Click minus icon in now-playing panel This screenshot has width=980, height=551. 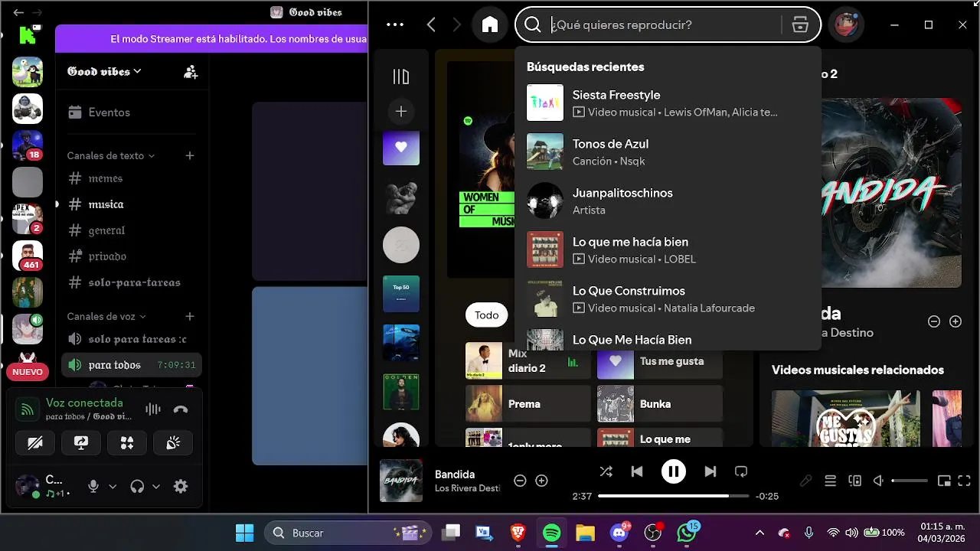click(x=934, y=321)
